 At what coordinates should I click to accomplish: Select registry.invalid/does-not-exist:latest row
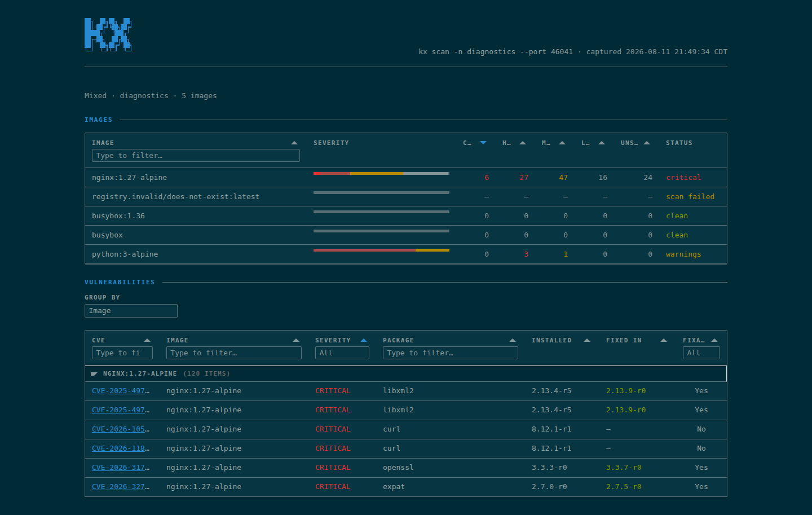click(x=406, y=197)
